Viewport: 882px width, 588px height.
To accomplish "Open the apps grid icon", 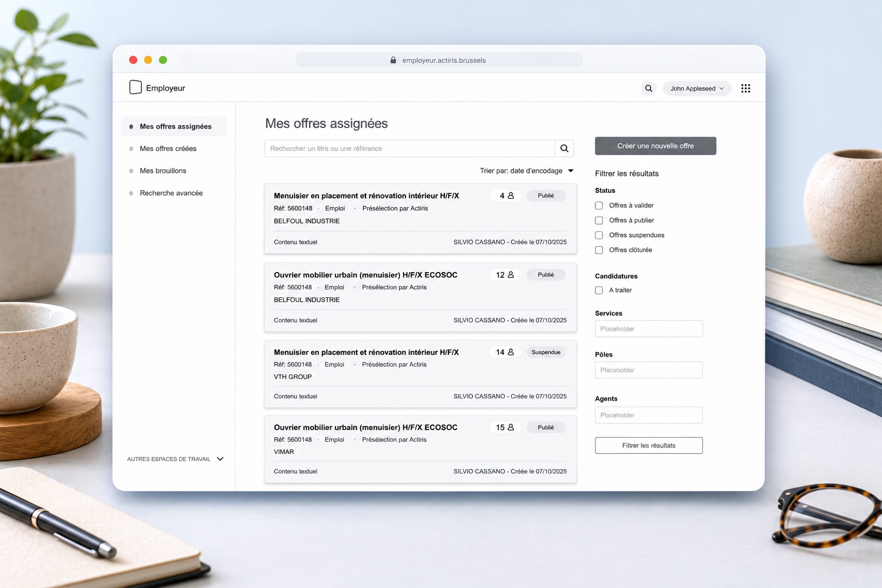I will click(745, 88).
